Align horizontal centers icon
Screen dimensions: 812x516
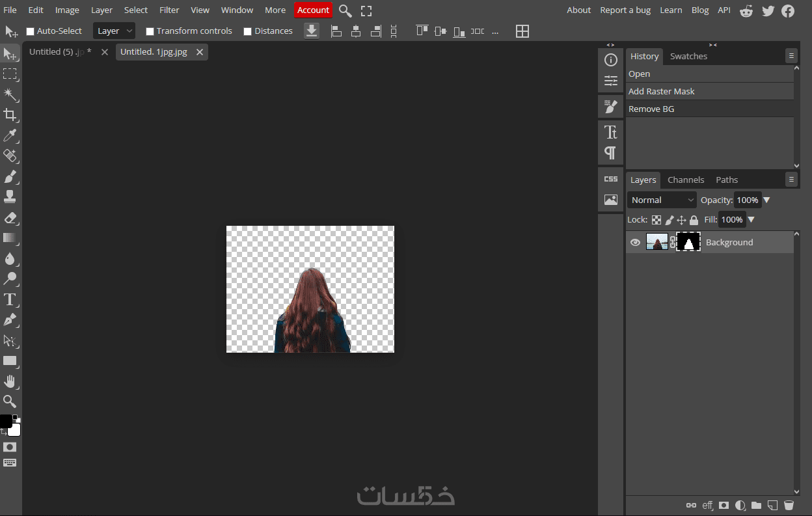tap(356, 31)
